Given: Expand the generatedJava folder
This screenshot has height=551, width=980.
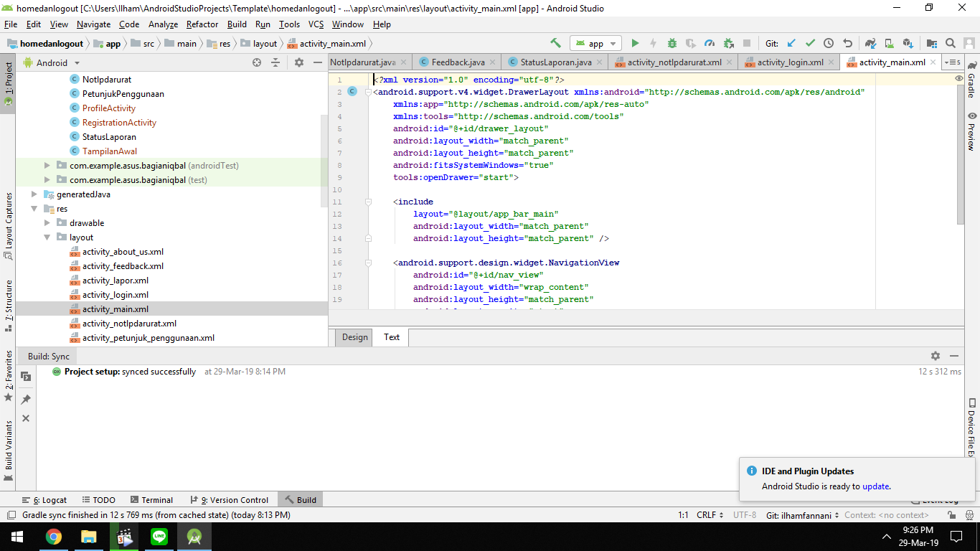Looking at the screenshot, I should click(x=34, y=194).
